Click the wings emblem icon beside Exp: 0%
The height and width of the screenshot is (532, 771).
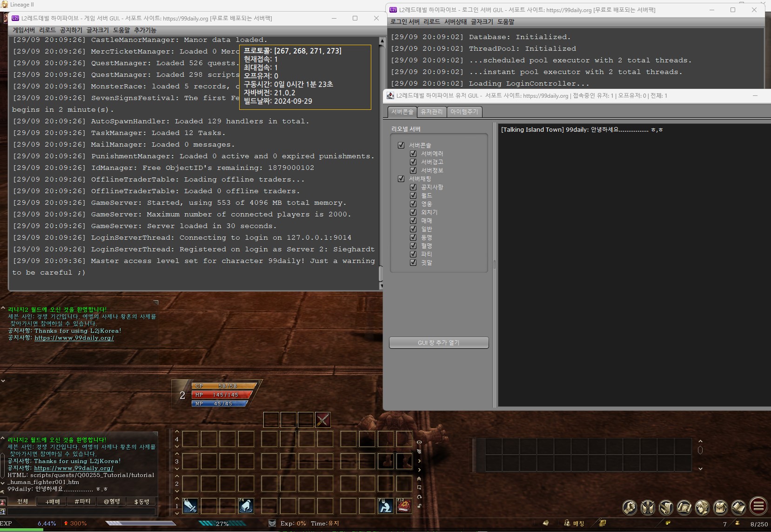(x=272, y=523)
